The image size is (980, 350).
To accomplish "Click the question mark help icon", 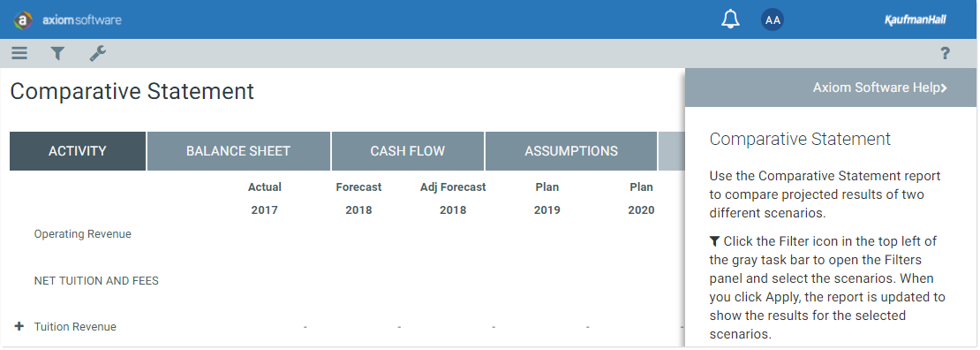I will tap(945, 54).
